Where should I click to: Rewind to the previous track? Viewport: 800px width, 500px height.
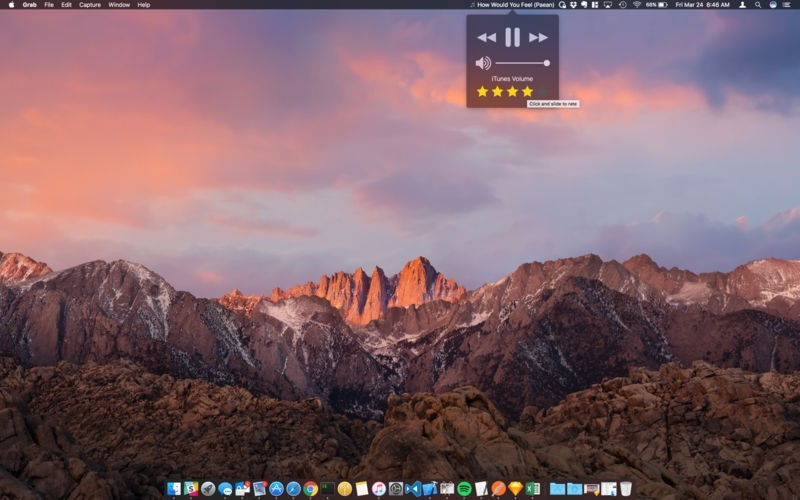(486, 38)
